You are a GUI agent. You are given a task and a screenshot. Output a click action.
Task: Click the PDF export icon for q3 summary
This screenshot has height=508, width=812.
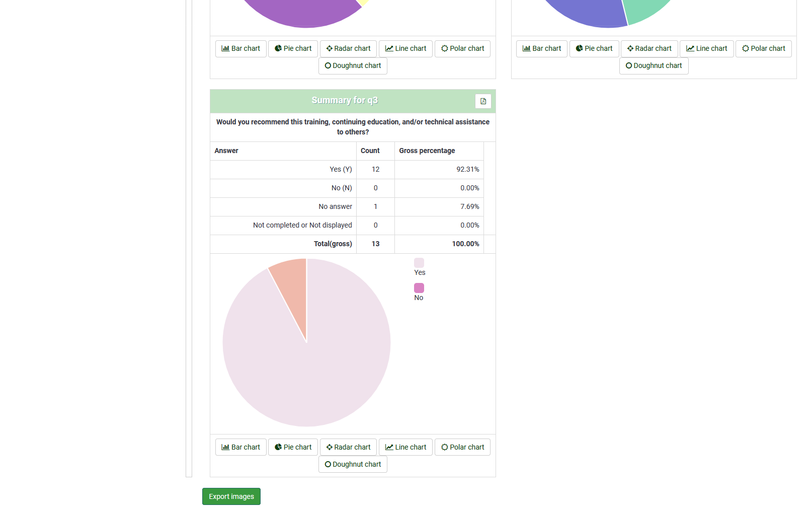point(483,101)
